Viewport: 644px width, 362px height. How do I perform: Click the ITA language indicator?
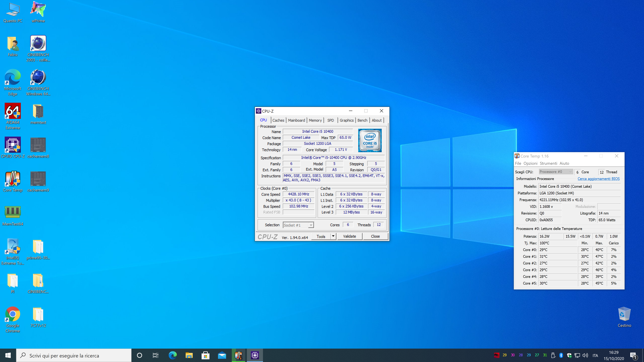[x=595, y=355]
